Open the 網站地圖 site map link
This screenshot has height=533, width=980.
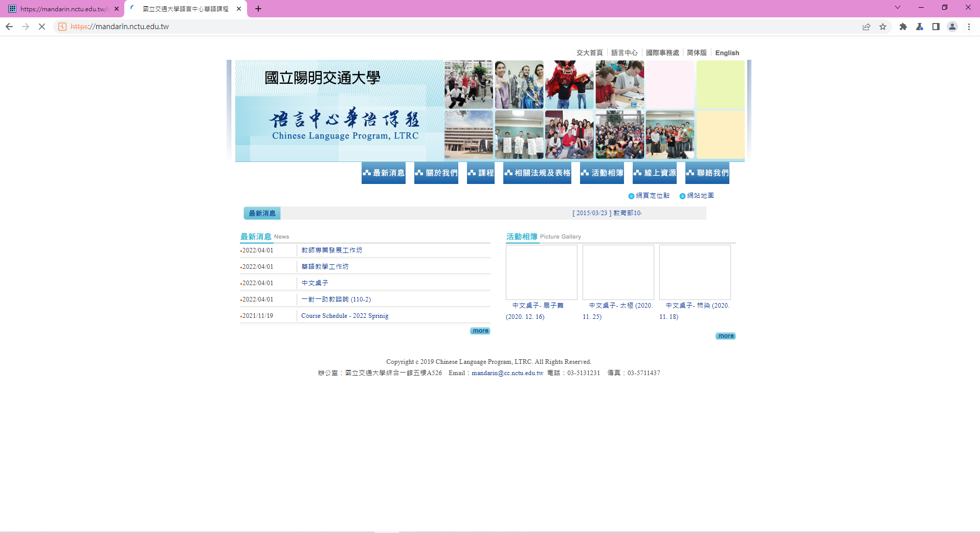697,196
